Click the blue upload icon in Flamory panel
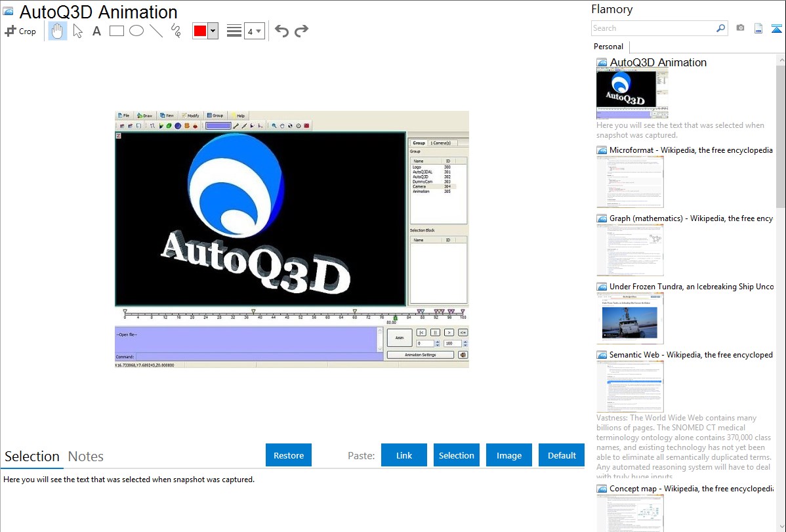The height and width of the screenshot is (532, 786). pyautogui.click(x=776, y=28)
